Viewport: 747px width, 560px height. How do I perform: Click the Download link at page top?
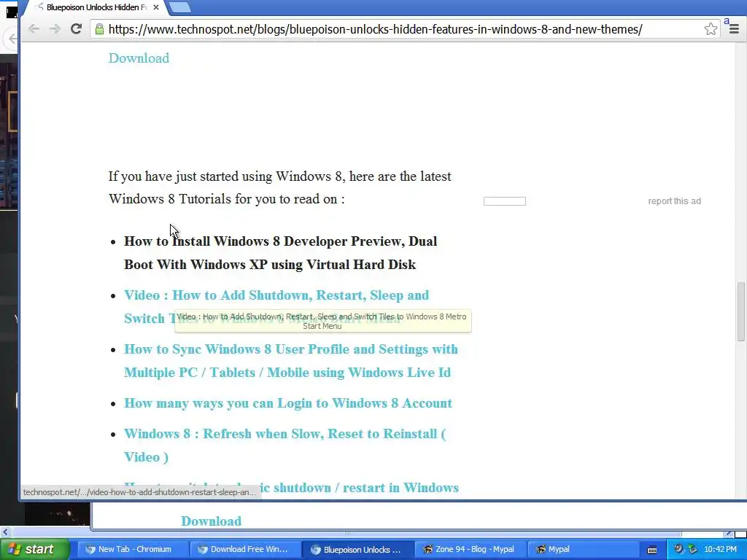pyautogui.click(x=139, y=58)
